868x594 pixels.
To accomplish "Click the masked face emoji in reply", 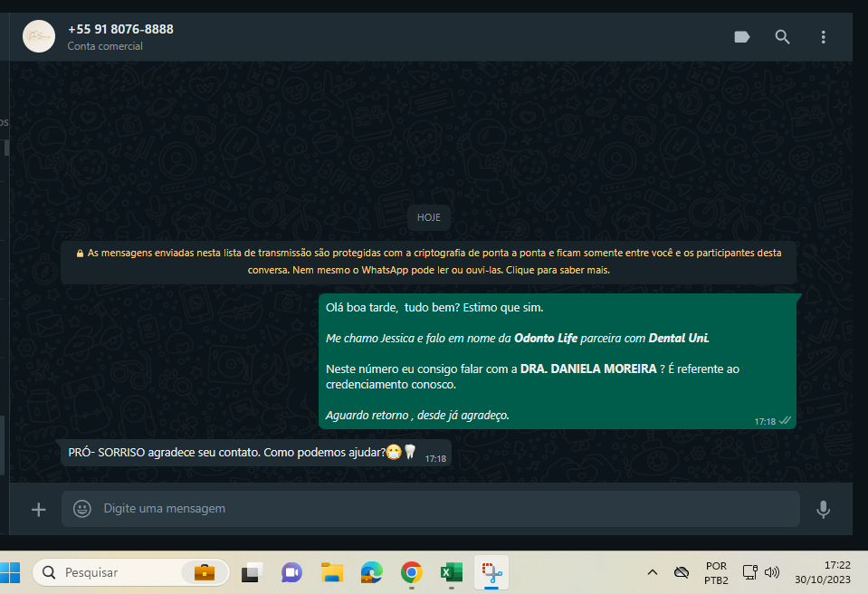I will (x=394, y=452).
